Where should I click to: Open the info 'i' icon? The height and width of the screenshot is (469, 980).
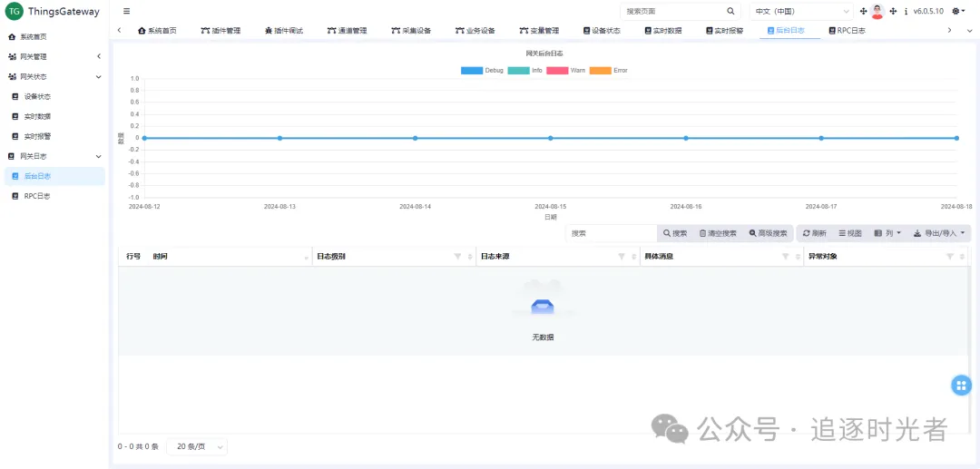[906, 11]
